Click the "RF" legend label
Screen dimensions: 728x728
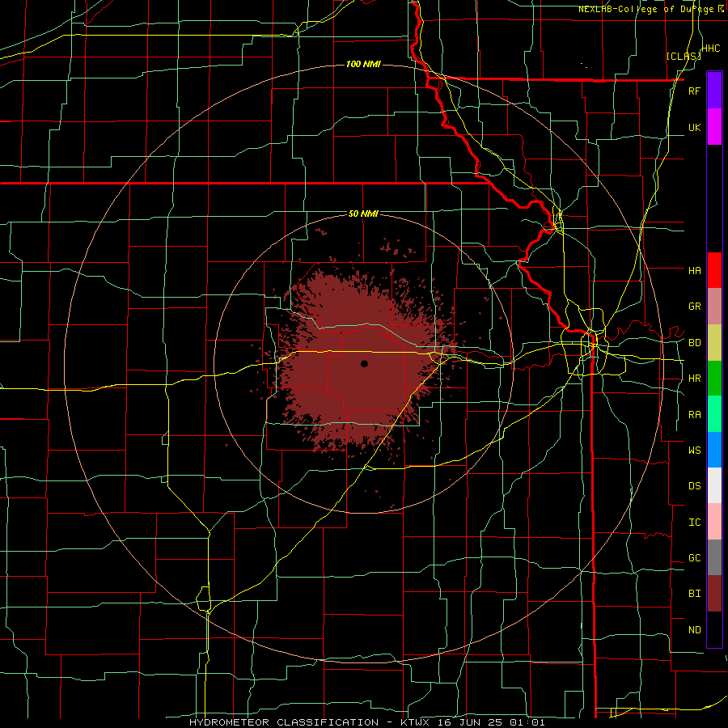694,91
